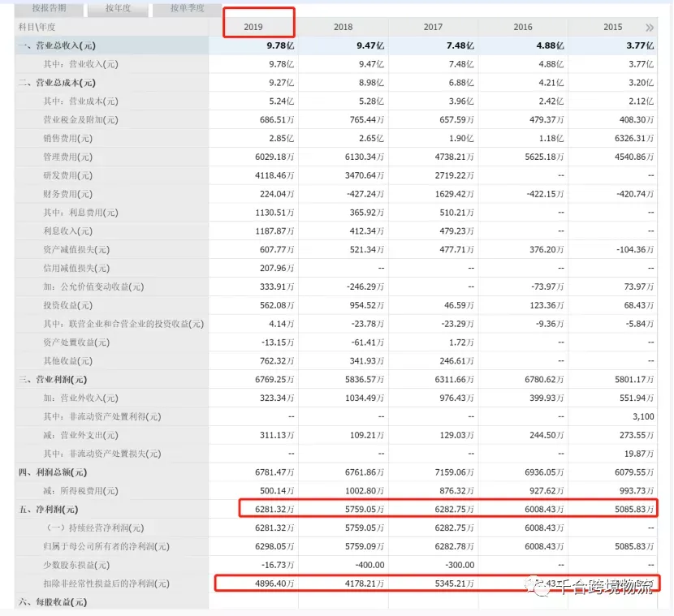Select the 五、净利润(元) row label
The width and height of the screenshot is (674, 616).
tap(48, 510)
